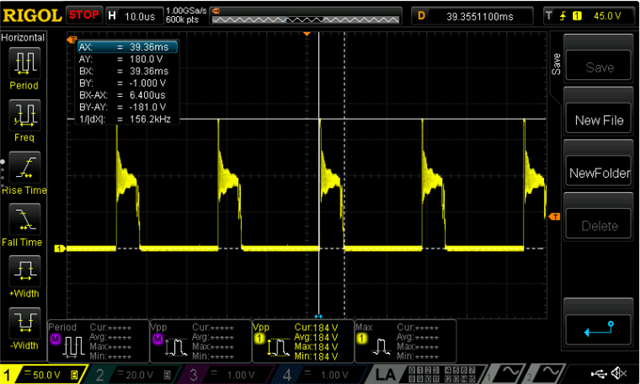This screenshot has width=640, height=384.
Task: Click the blue back arrow button
Action: (599, 329)
